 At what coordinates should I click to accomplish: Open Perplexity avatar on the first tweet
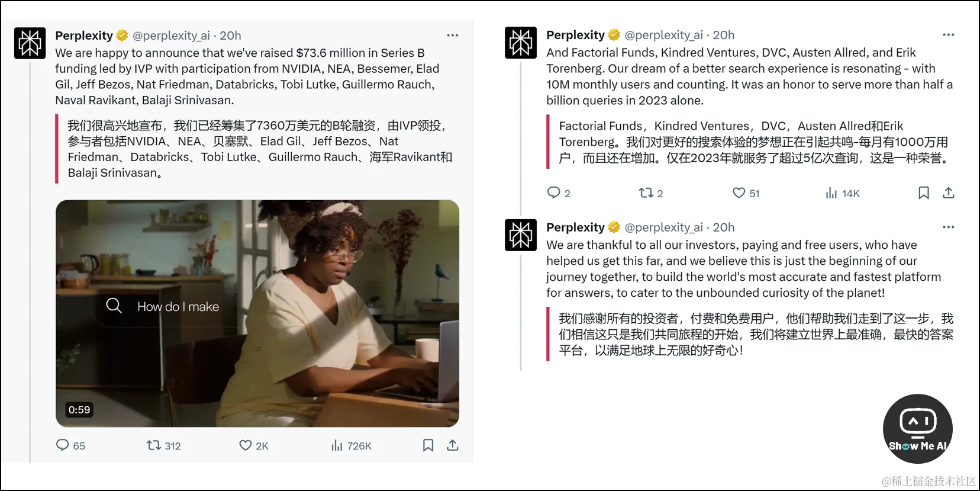pyautogui.click(x=30, y=43)
